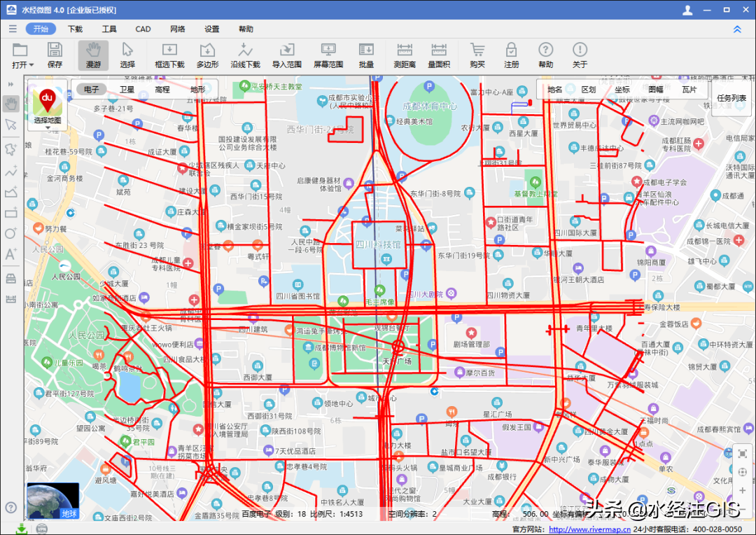Expand the left sidebar double arrow
This screenshot has width=756, height=535.
pyautogui.click(x=10, y=85)
